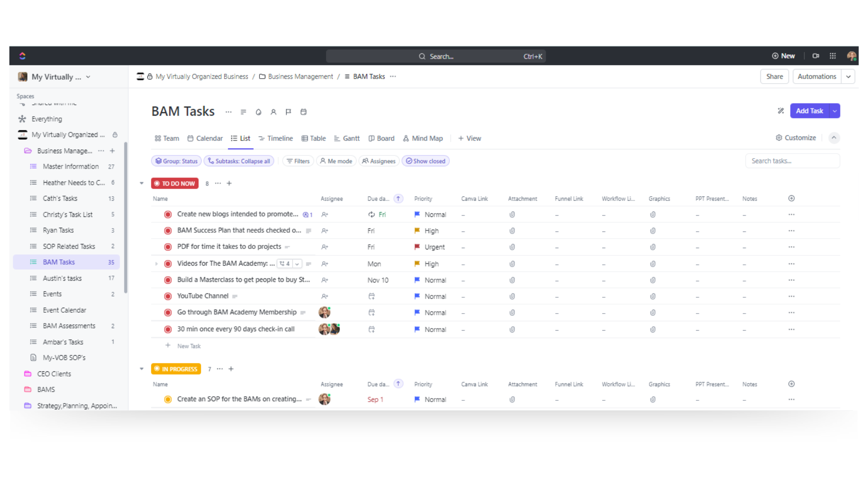Expand the IN PROGRESS task group
This screenshot has width=868, height=488.
142,368
